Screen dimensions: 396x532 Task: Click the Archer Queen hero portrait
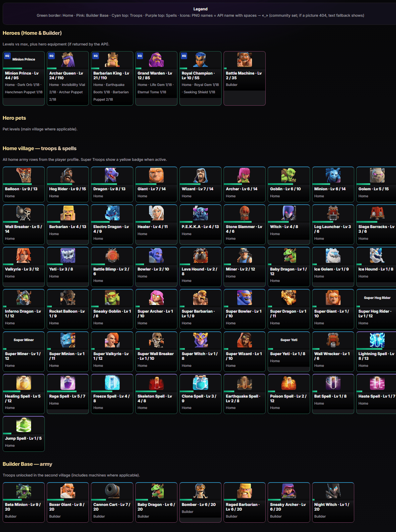tap(68, 60)
